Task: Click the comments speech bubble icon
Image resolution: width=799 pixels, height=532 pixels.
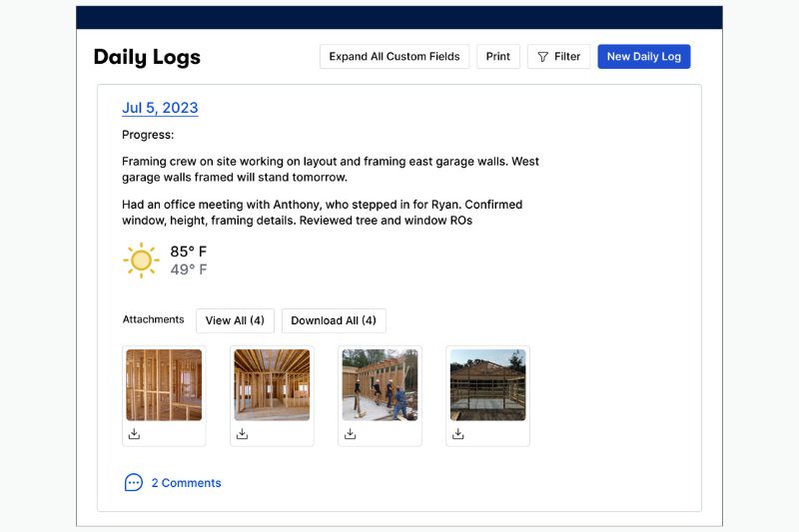Action: (x=134, y=483)
